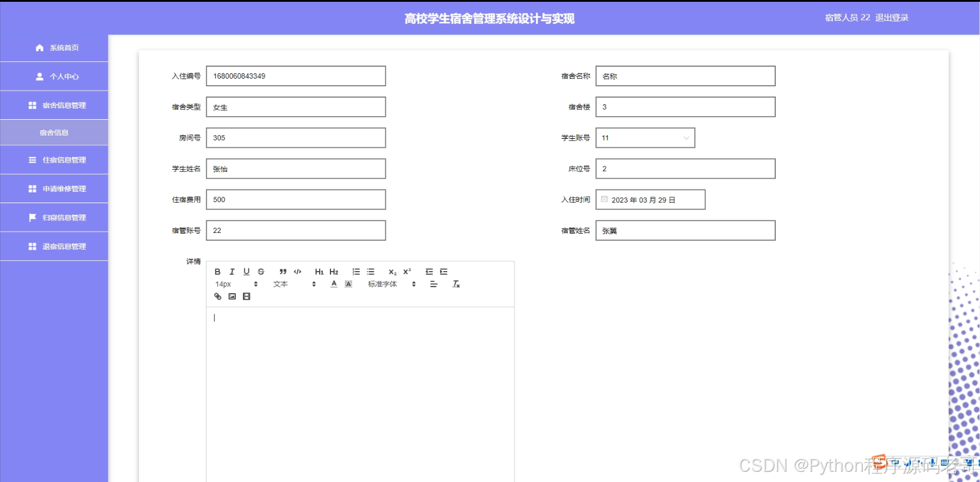Click the 退出登录 logout link

tap(892, 18)
